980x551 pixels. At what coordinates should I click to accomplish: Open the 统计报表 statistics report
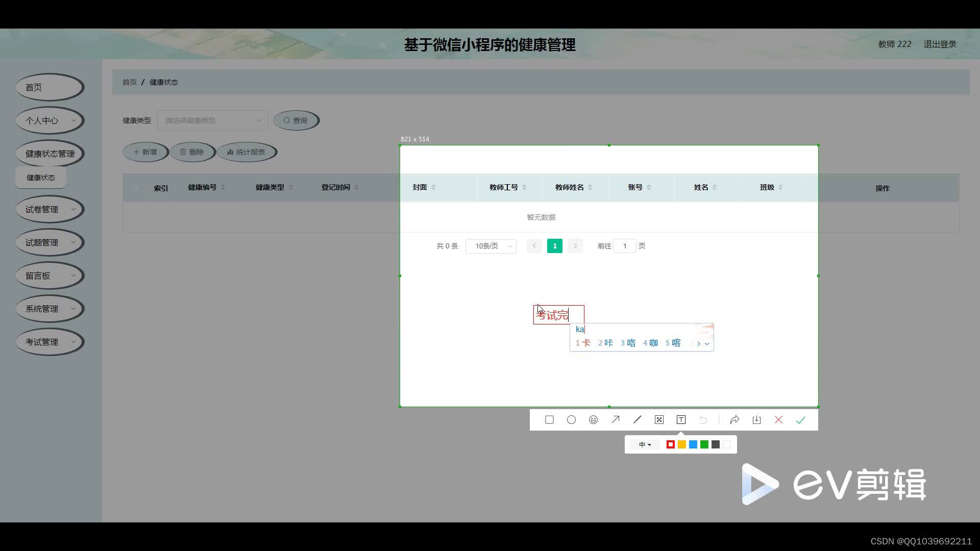coord(247,152)
